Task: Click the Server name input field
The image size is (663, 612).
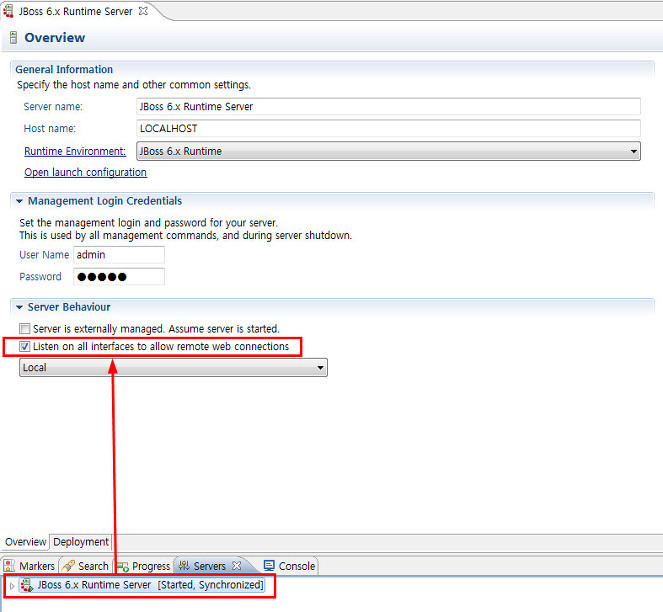Action: coord(388,106)
